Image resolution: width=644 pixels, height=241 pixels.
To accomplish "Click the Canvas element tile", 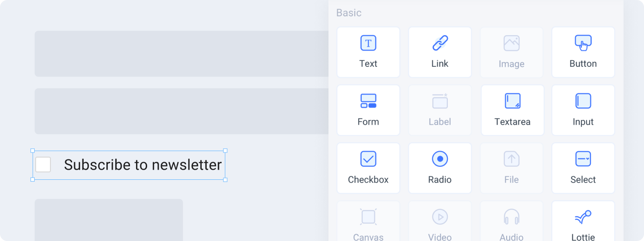I will coord(368,222).
